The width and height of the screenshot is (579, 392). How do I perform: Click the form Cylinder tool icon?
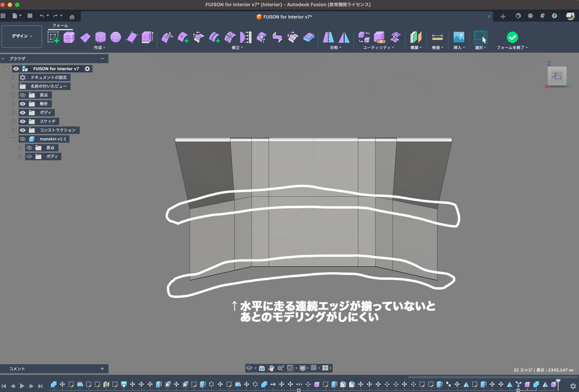[100, 37]
